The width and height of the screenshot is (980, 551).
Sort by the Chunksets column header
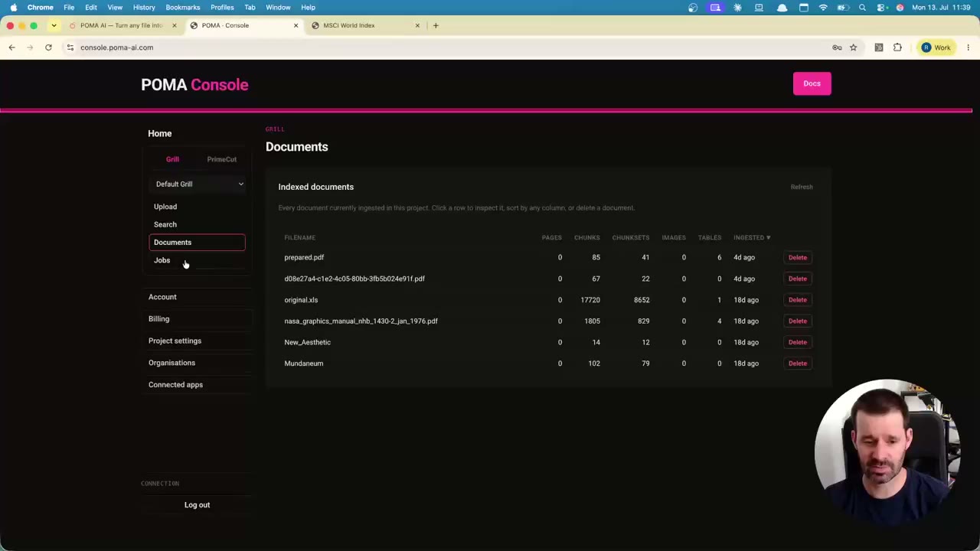point(631,238)
